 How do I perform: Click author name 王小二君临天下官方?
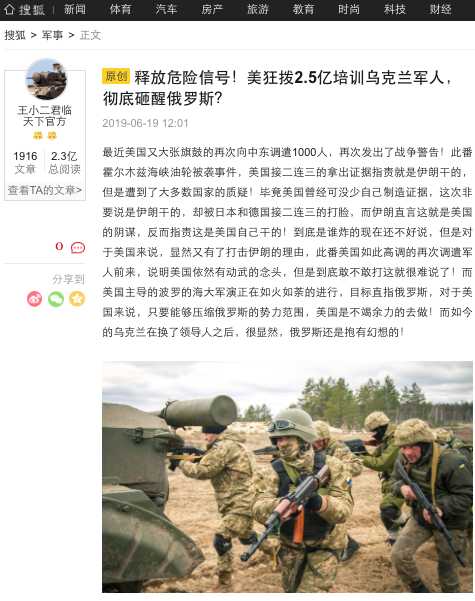[44, 116]
